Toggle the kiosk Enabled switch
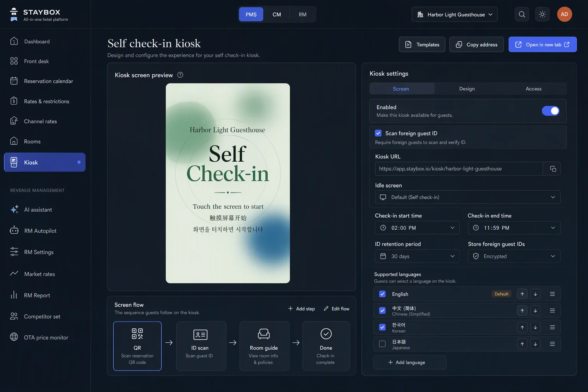Viewport: 588px width, 392px height. (550, 111)
